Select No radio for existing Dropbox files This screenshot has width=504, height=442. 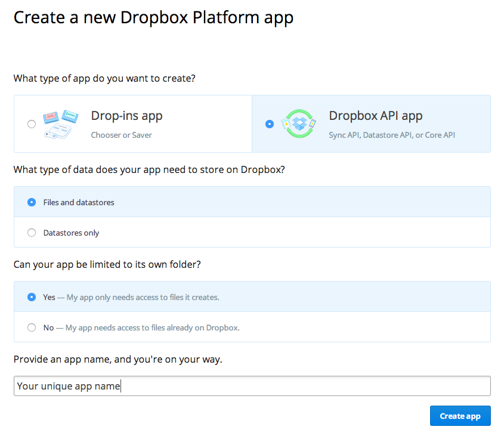click(x=32, y=327)
